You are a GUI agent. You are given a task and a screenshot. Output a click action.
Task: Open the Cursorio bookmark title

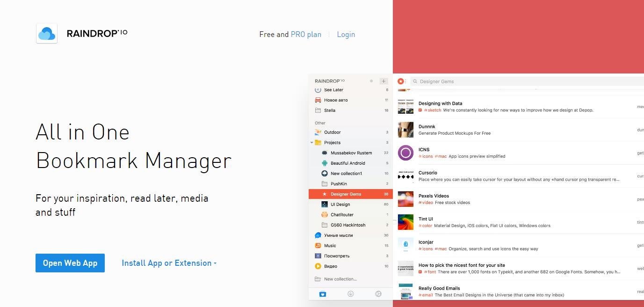point(428,173)
